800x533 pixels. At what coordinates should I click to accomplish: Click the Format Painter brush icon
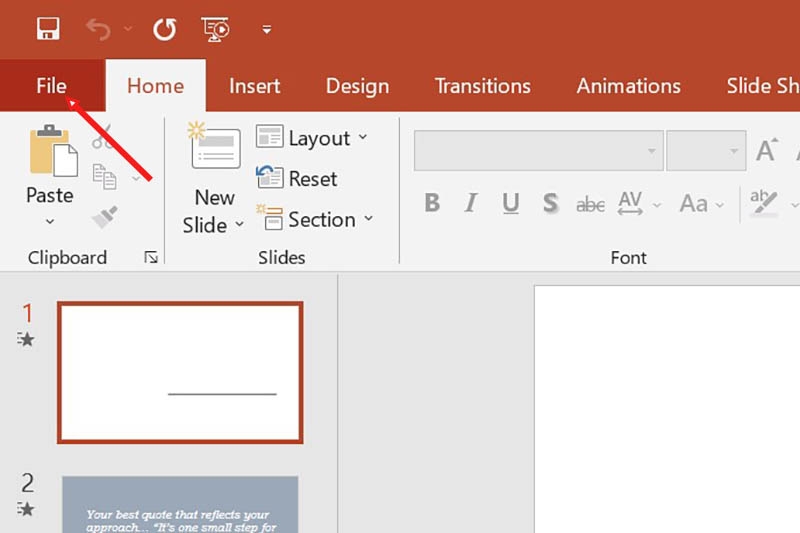click(105, 217)
